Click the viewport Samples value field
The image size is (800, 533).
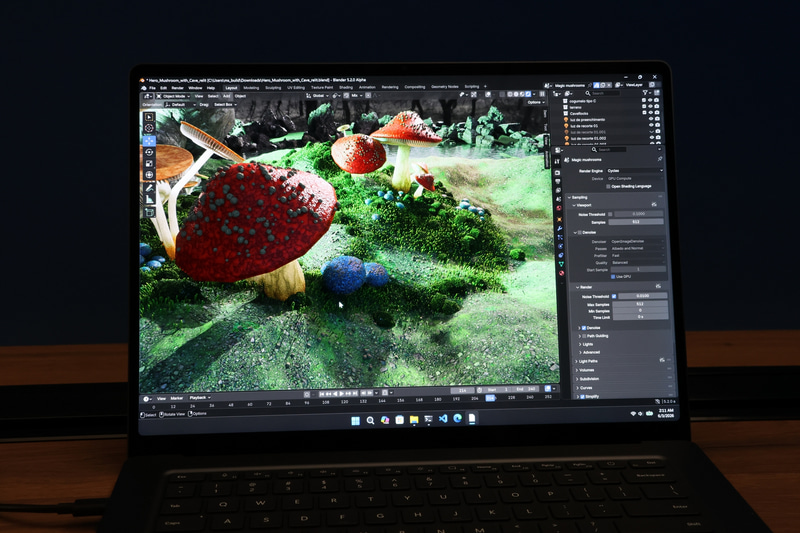pos(636,222)
